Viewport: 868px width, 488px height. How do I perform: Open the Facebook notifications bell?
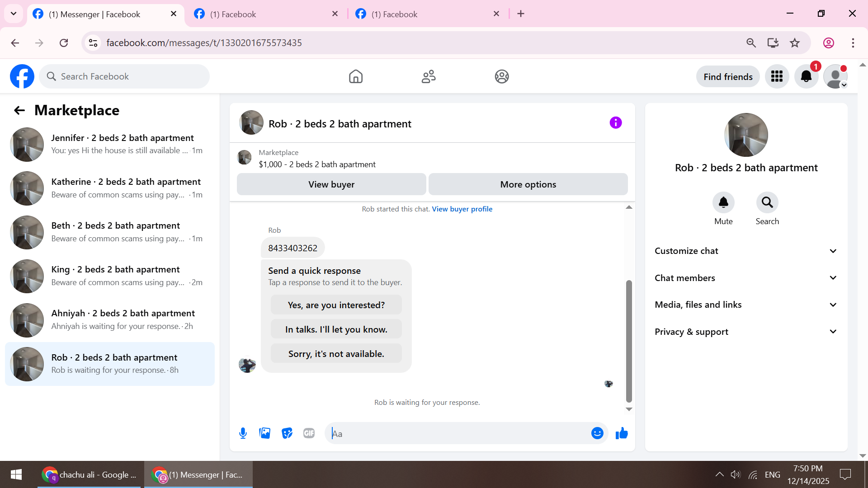coord(806,76)
